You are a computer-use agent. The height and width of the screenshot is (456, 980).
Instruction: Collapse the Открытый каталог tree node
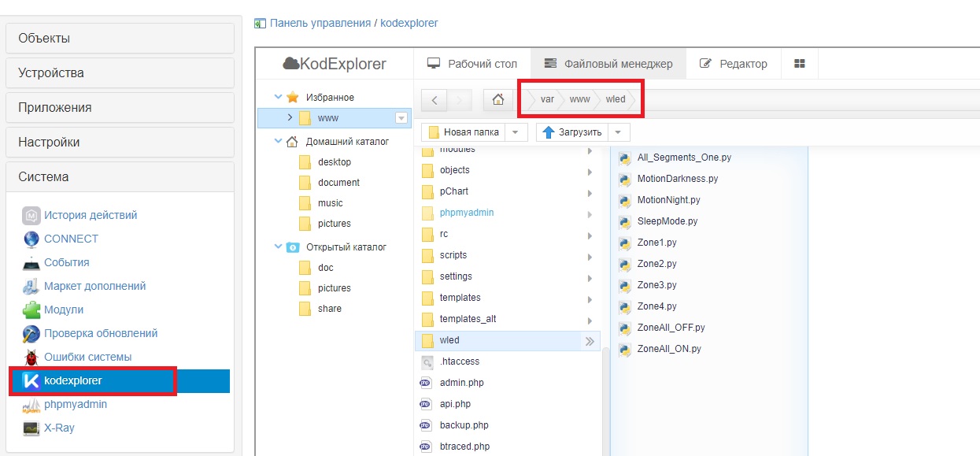[277, 247]
